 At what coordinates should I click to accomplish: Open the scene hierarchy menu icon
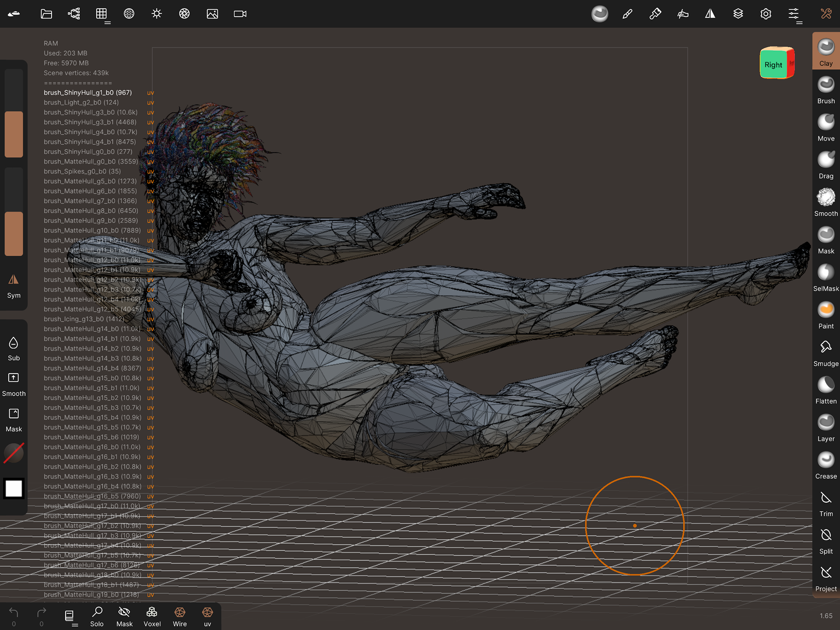pos(74,14)
